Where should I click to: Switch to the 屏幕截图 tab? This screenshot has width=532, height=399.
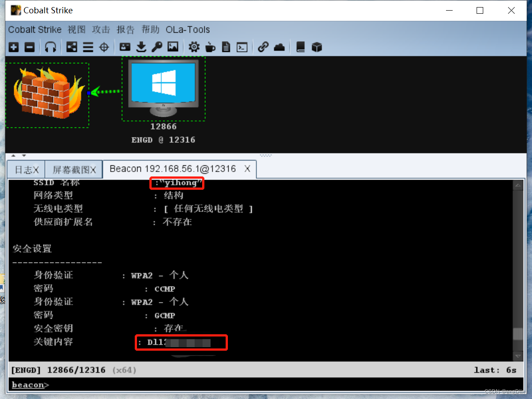pyautogui.click(x=74, y=169)
